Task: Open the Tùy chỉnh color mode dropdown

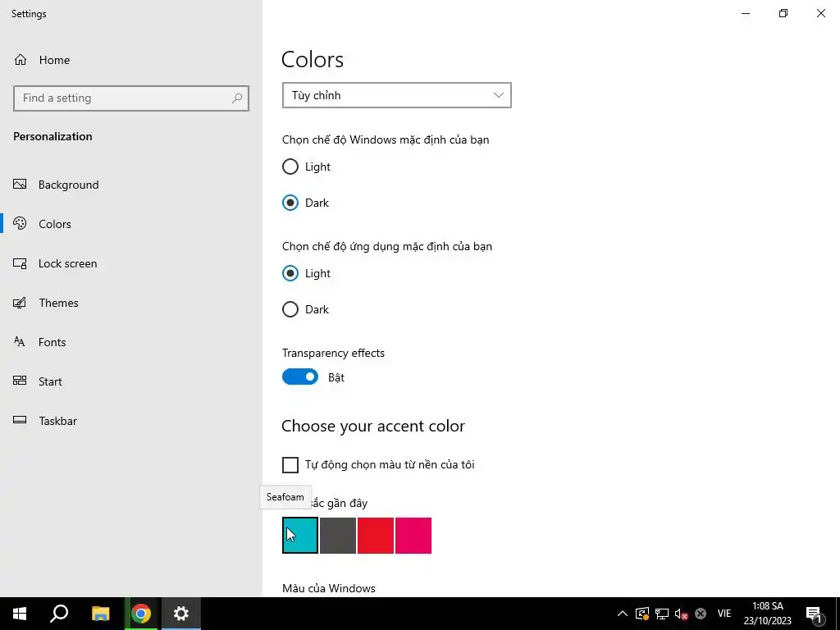Action: click(396, 95)
